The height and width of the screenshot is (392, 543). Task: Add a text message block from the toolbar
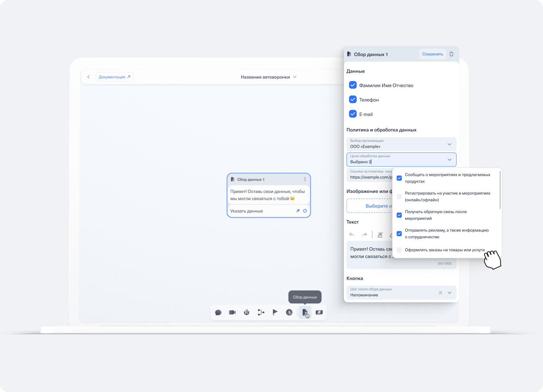coord(218,313)
